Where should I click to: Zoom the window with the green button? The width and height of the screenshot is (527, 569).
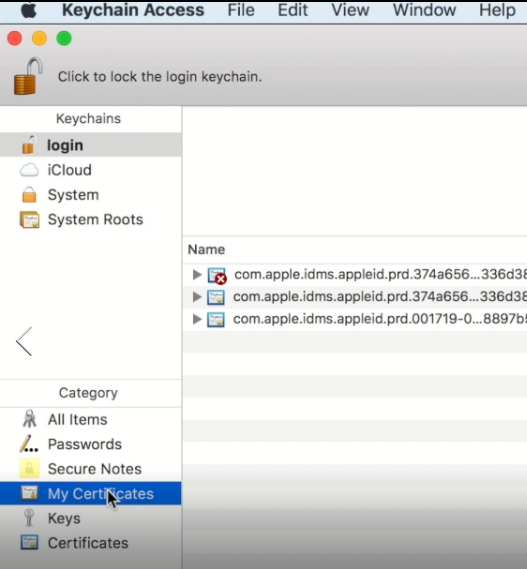pos(64,38)
